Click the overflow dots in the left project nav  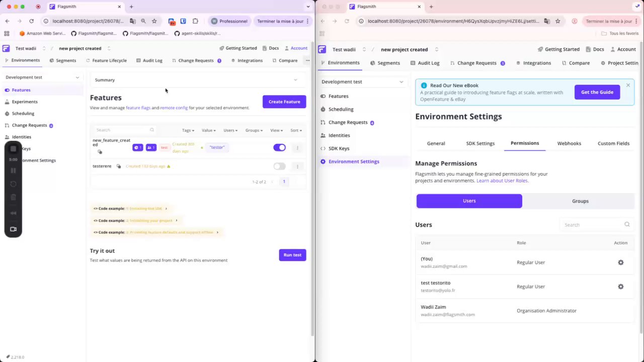pos(307,60)
